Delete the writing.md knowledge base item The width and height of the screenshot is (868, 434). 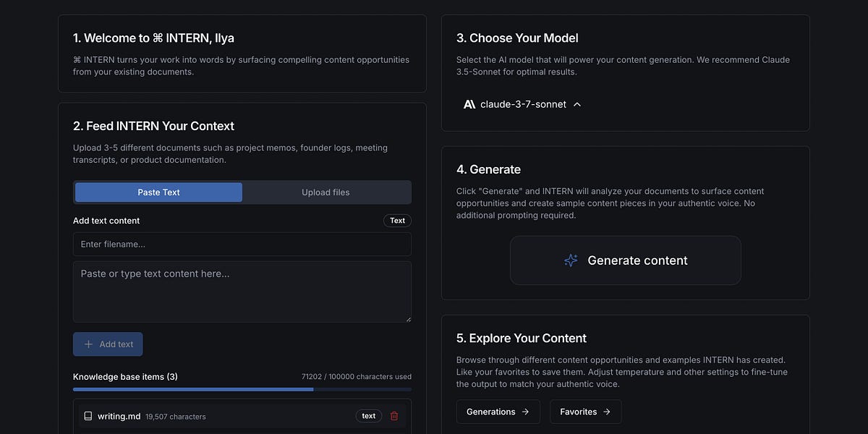394,416
